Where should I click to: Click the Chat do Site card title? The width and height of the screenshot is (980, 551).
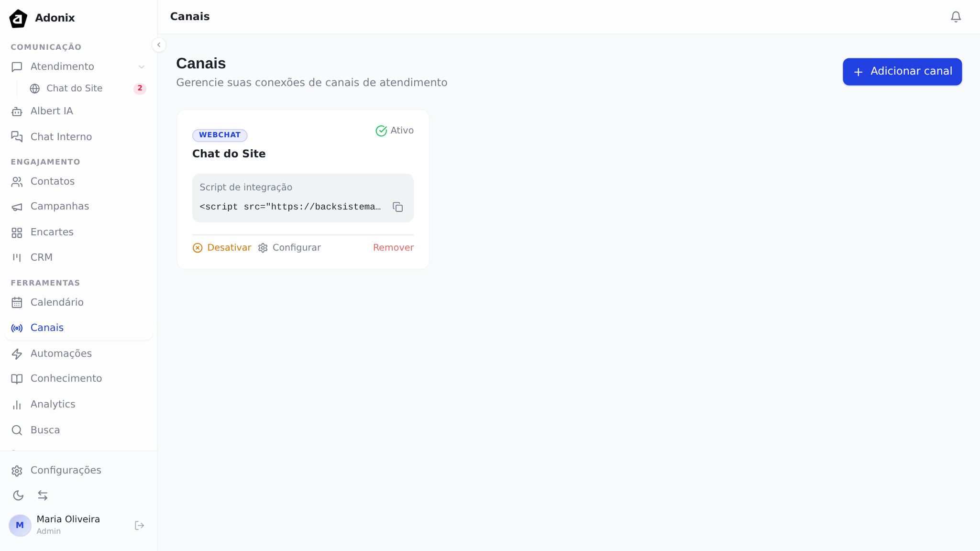229,154
